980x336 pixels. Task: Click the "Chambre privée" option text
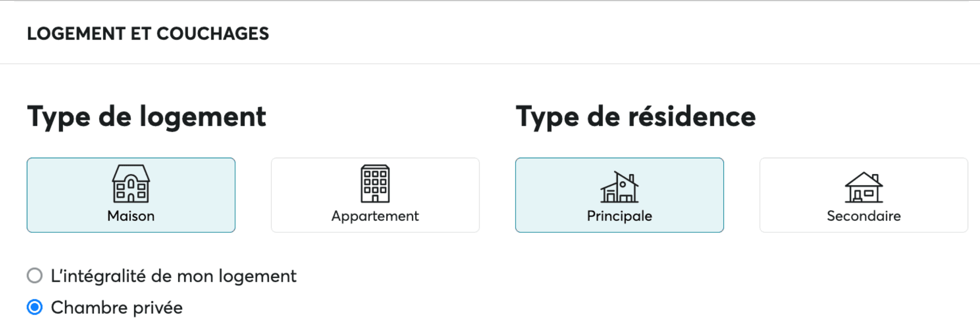pos(117,308)
